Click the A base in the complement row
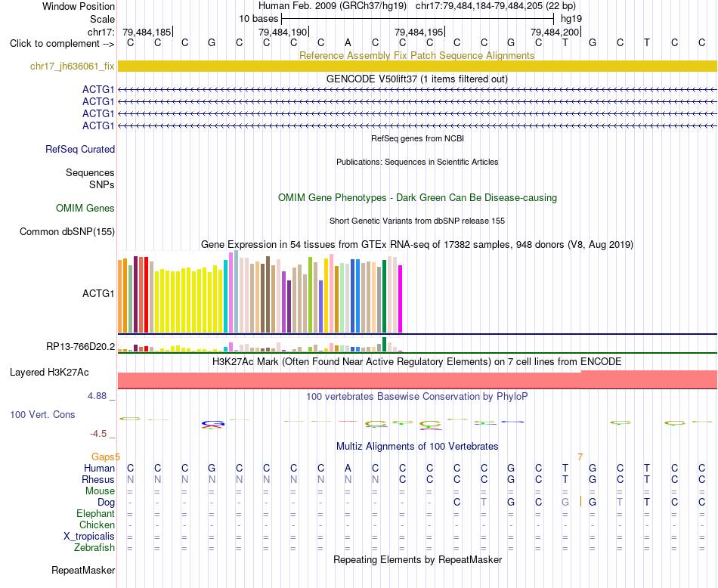Screen dimensions: 718x588 348,43
